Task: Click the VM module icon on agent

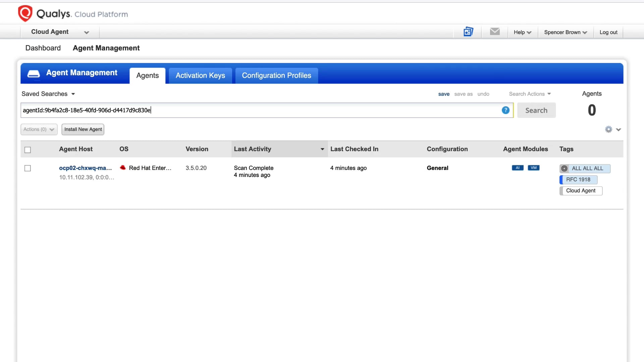Action: 534,168
